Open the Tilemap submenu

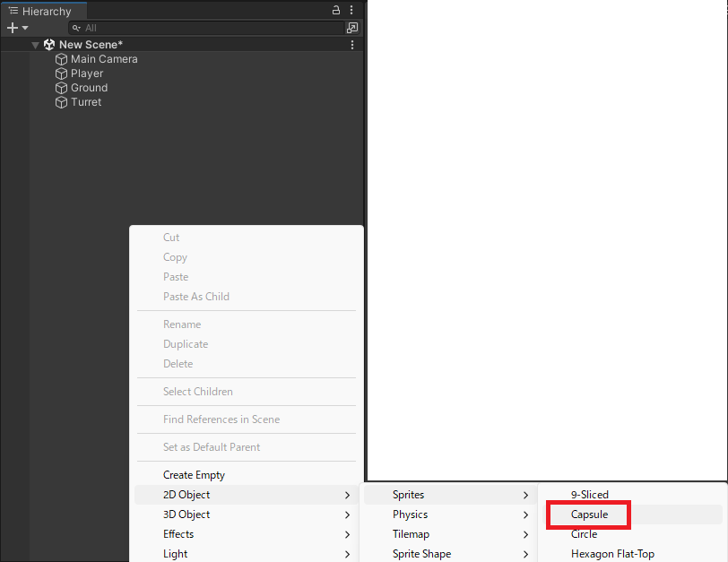coord(450,534)
